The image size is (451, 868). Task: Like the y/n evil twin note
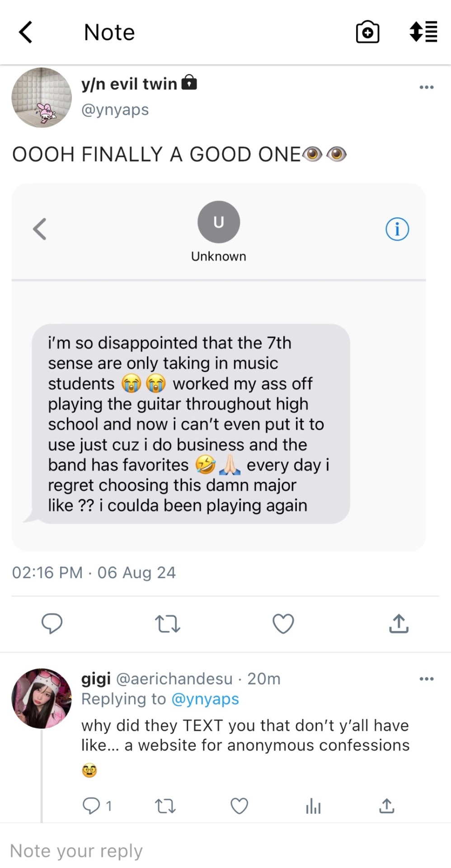click(283, 623)
